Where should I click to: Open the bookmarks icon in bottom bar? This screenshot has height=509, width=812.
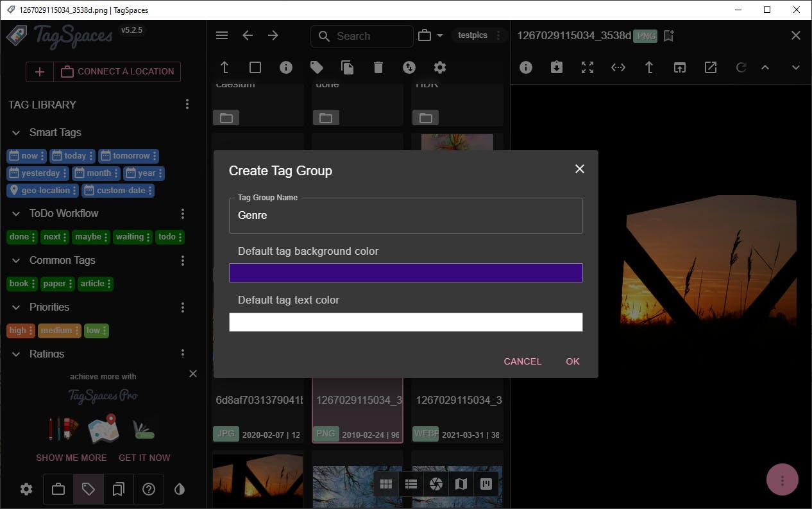coord(118,489)
